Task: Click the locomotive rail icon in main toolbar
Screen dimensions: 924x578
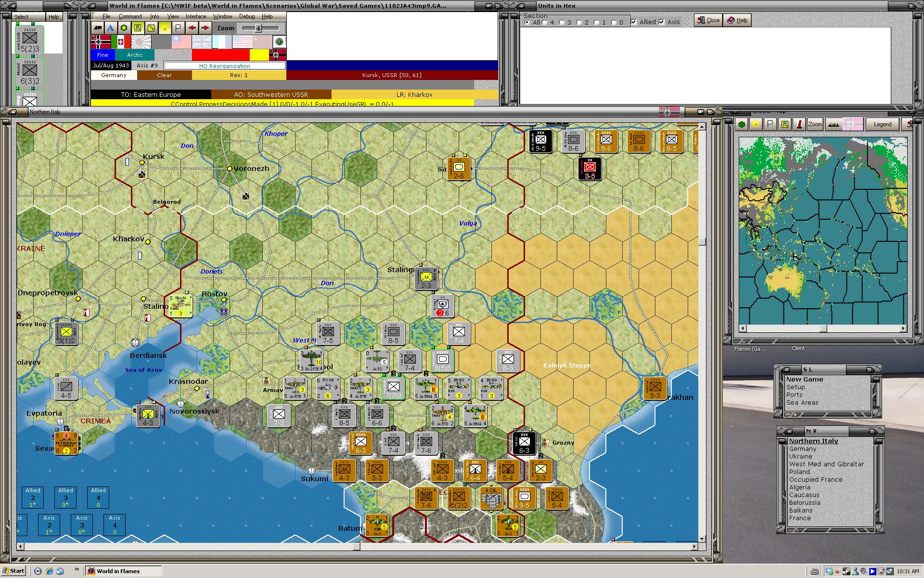Action: (x=98, y=28)
